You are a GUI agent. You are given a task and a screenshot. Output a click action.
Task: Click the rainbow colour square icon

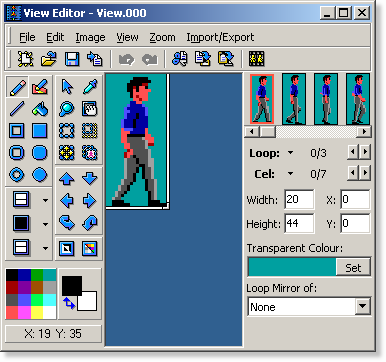(90, 249)
